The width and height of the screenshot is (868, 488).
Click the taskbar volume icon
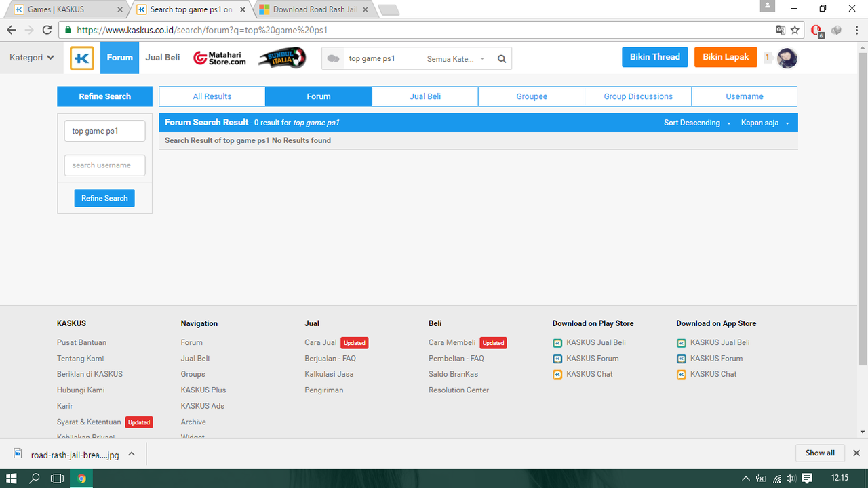tap(791, 479)
